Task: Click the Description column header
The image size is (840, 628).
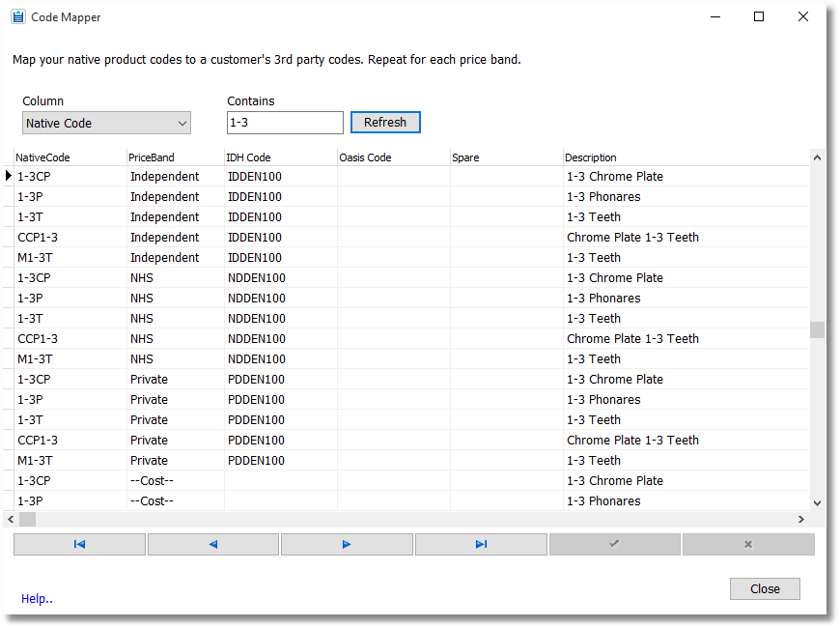Action: click(x=593, y=157)
